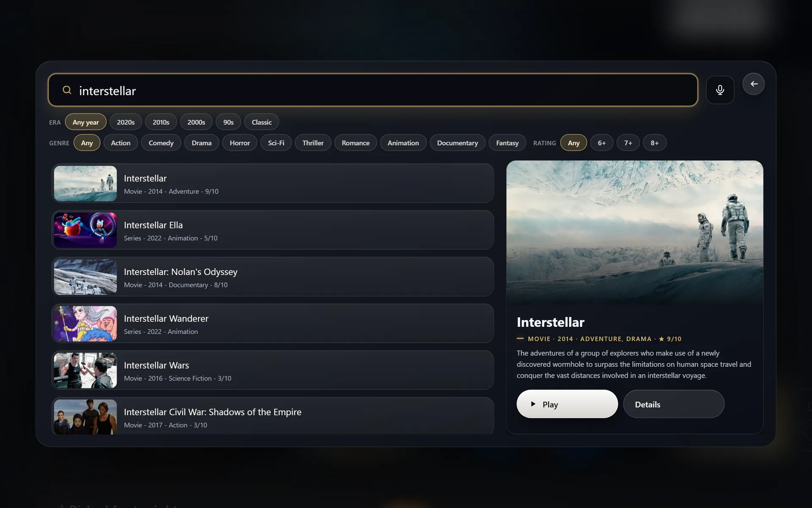
Task: Select the Interstellar Wars result title
Action: pyautogui.click(x=156, y=365)
